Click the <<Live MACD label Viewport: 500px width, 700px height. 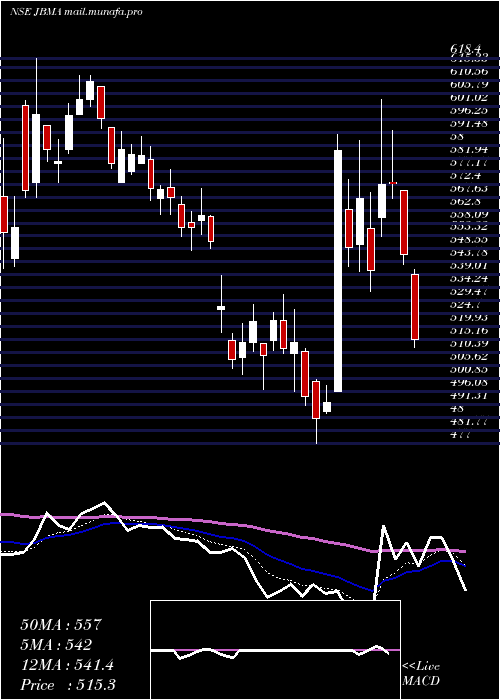coord(421,674)
